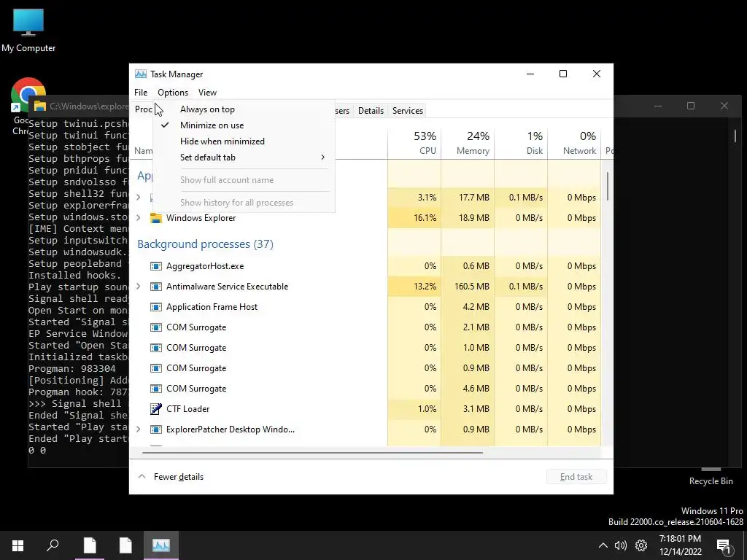The width and height of the screenshot is (747, 560).
Task: Click second blank document icon on taskbar
Action: pos(125,545)
